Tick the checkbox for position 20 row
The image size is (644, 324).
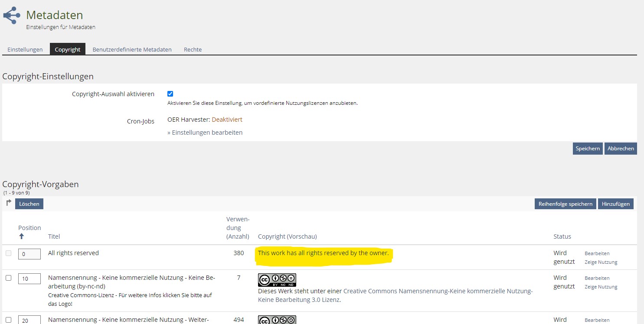pos(8,320)
